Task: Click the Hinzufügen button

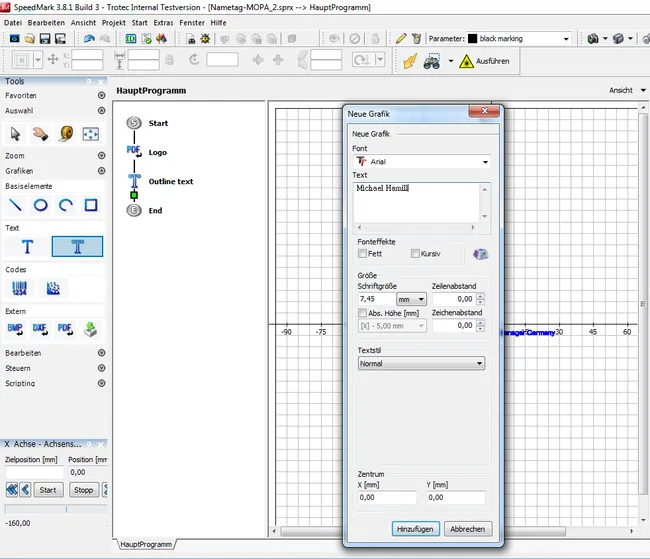Action: point(414,529)
